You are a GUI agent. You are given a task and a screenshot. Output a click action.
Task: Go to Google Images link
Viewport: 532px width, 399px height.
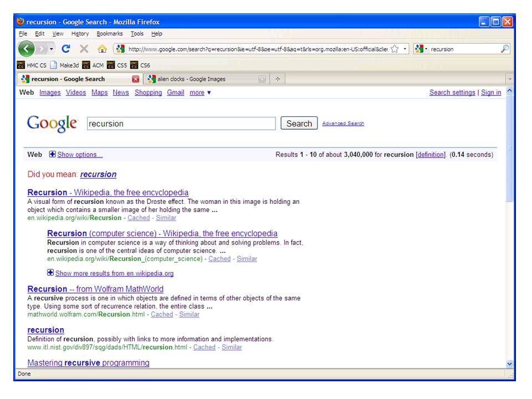pos(50,93)
